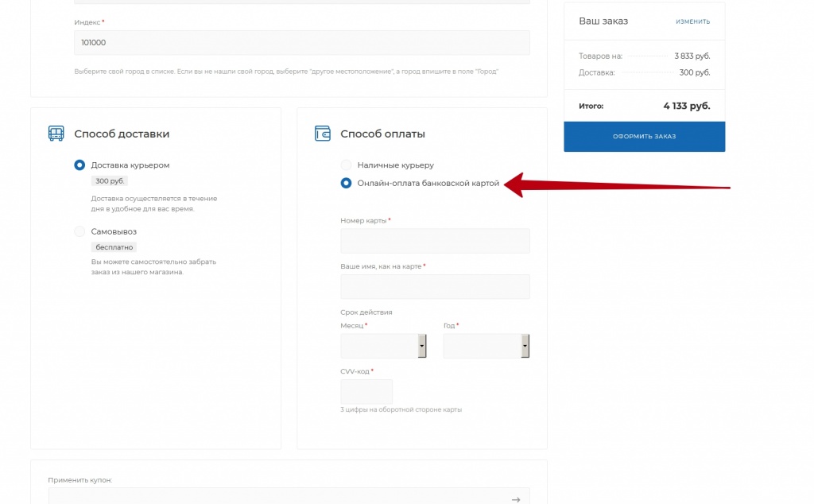Image resolution: width=814 pixels, height=504 pixels.
Task: Click the wallet icon beside Способ оплаты
Action: [x=323, y=134]
